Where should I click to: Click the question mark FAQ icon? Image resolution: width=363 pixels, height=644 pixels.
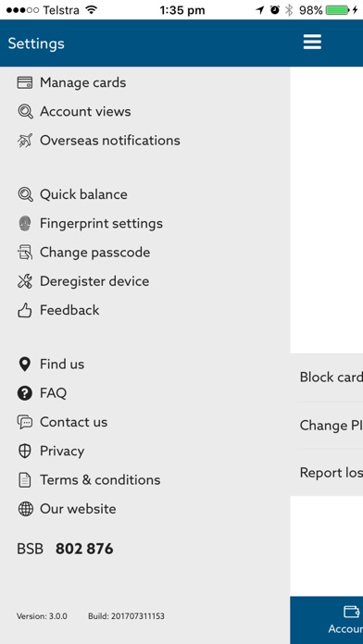[25, 393]
